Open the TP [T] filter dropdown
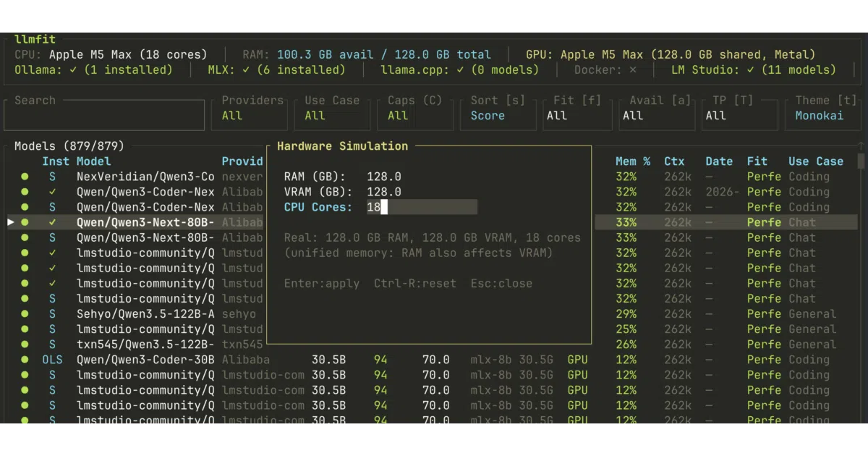Viewport: 868px width, 456px height. tap(739, 115)
